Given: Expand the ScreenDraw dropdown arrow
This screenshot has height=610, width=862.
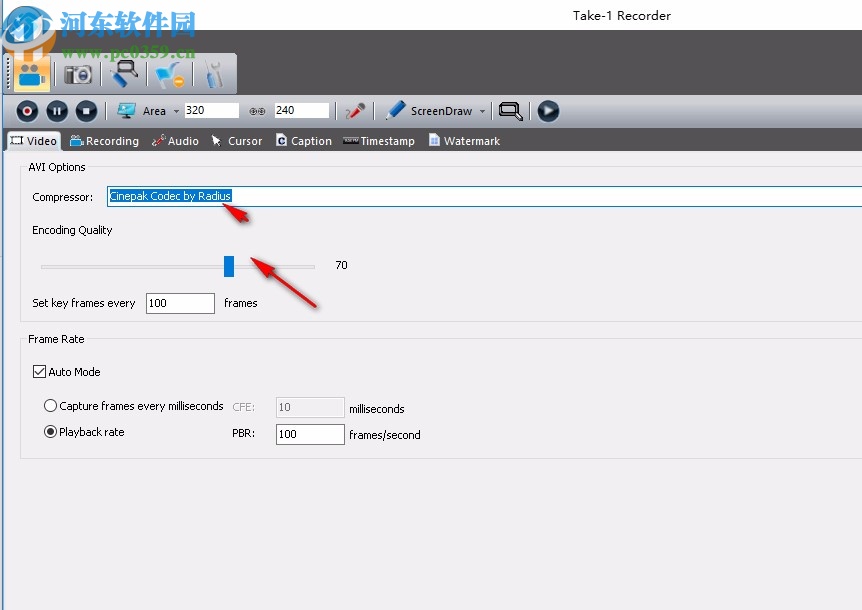Looking at the screenshot, I should point(482,111).
